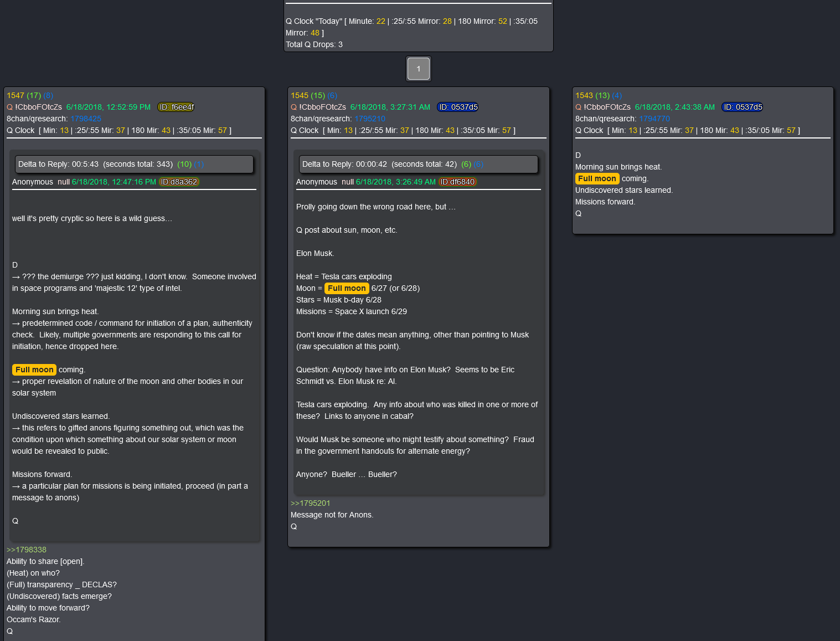Open qresearch link 1798425
This screenshot has height=641, width=840.
click(x=86, y=119)
